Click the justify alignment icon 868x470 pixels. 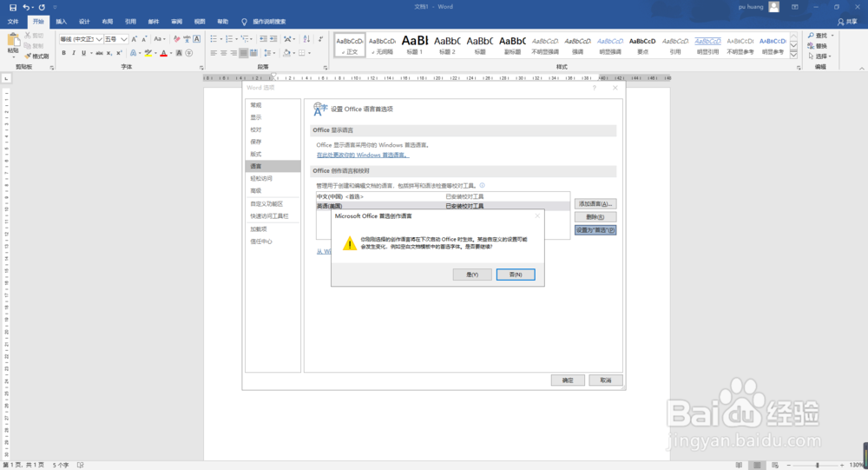244,53
